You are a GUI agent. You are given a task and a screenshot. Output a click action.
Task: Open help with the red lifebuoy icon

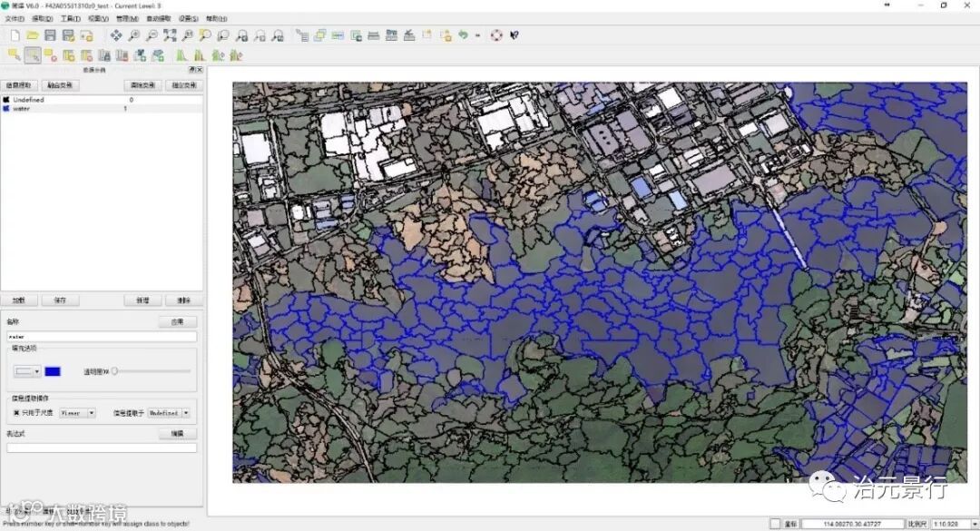496,35
